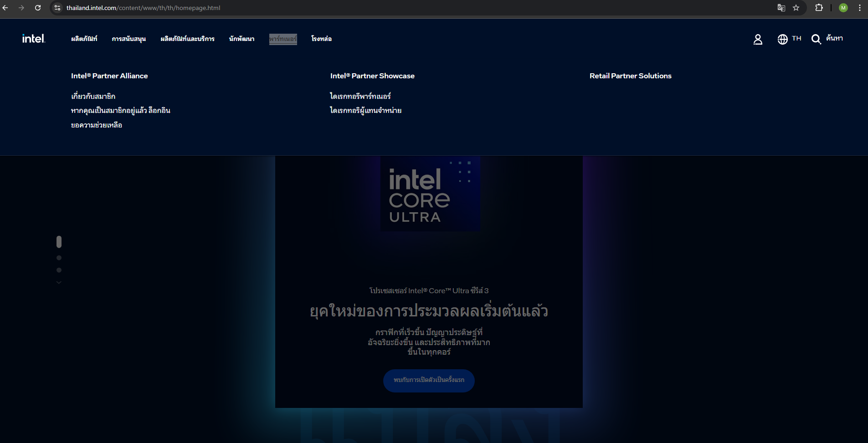
Task: Select the first (active) carousel slide indicator
Action: [x=59, y=242]
